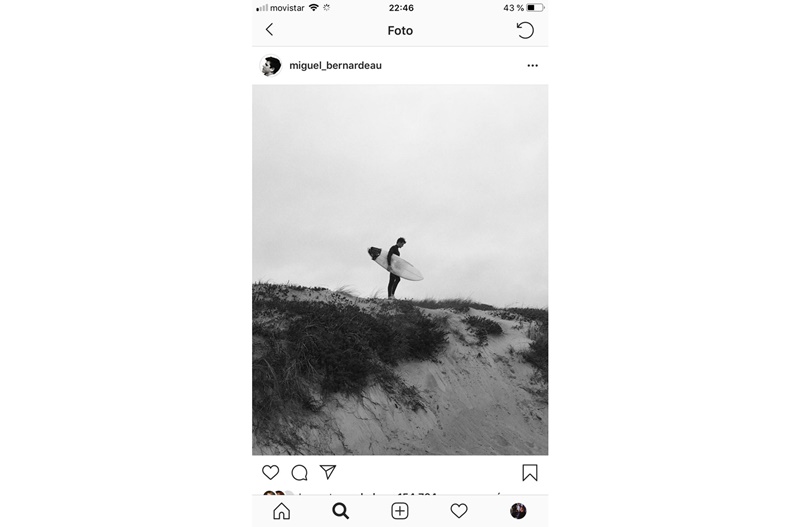Save the post with the bookmark icon
This screenshot has height=527, width=800.
(x=530, y=473)
